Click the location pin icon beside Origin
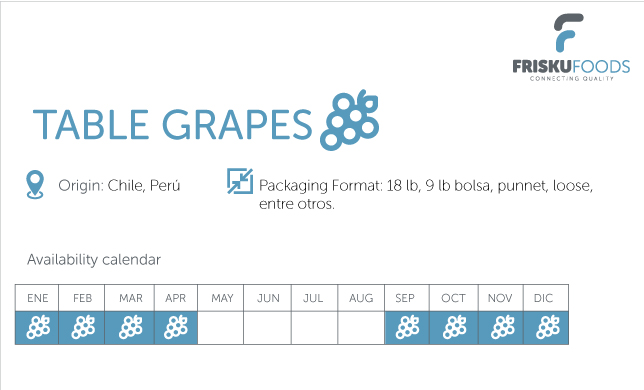This screenshot has width=644, height=390. (35, 185)
